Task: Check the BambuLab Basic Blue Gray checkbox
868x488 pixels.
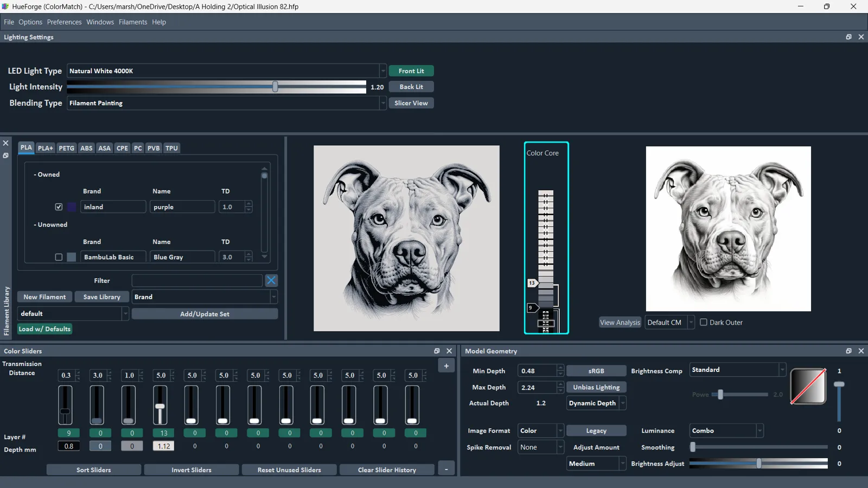Action: (59, 257)
